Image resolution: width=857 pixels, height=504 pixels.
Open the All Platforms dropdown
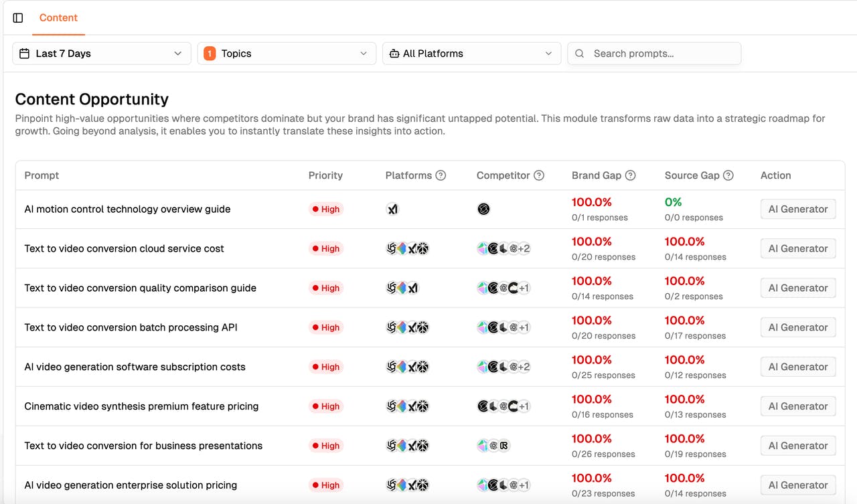[x=471, y=54]
